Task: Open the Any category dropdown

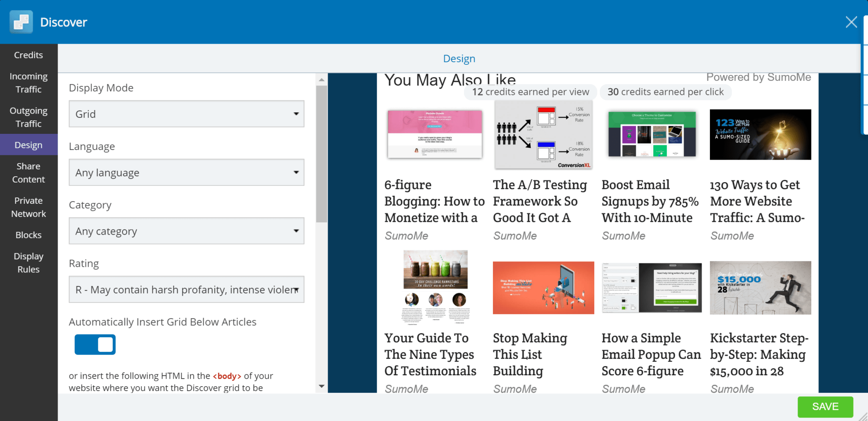Action: tap(186, 231)
